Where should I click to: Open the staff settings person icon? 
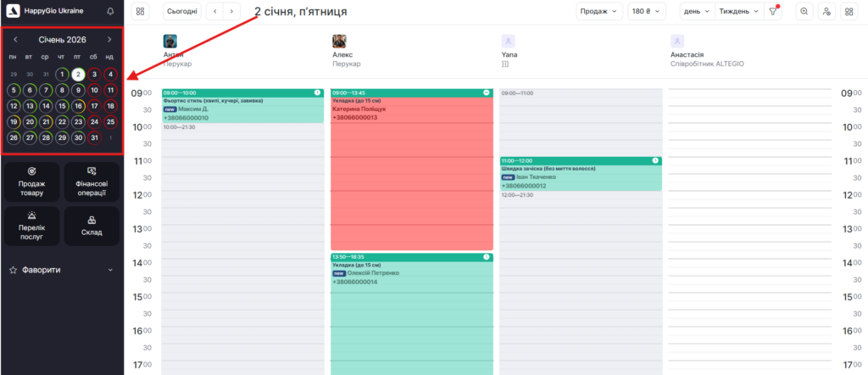pos(826,11)
